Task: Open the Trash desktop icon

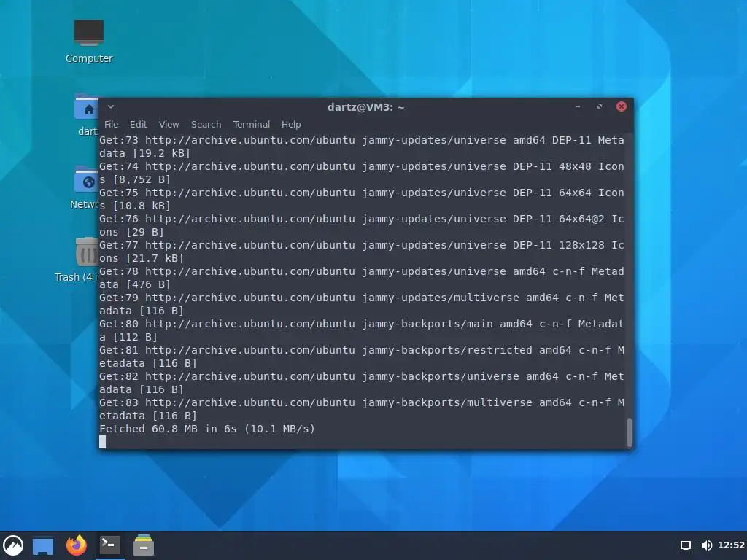Action: pyautogui.click(x=77, y=260)
